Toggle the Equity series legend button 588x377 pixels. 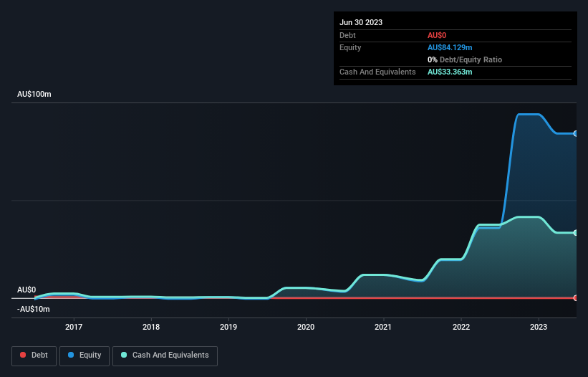click(x=85, y=355)
